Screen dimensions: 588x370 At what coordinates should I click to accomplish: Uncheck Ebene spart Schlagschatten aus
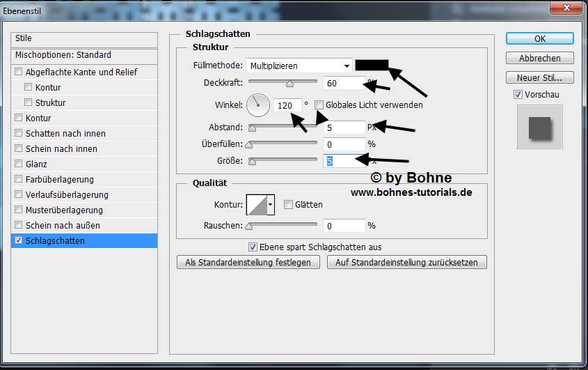(253, 247)
